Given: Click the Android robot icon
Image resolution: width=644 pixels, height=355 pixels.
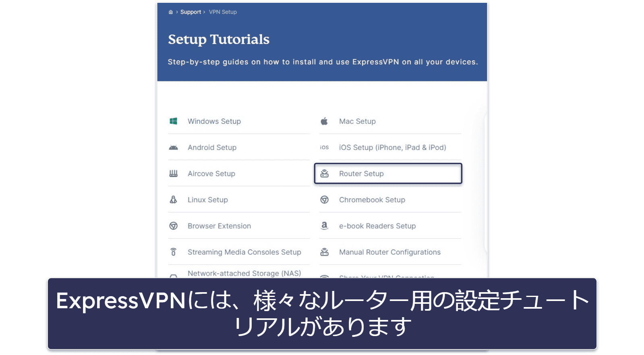Looking at the screenshot, I should pos(174,147).
